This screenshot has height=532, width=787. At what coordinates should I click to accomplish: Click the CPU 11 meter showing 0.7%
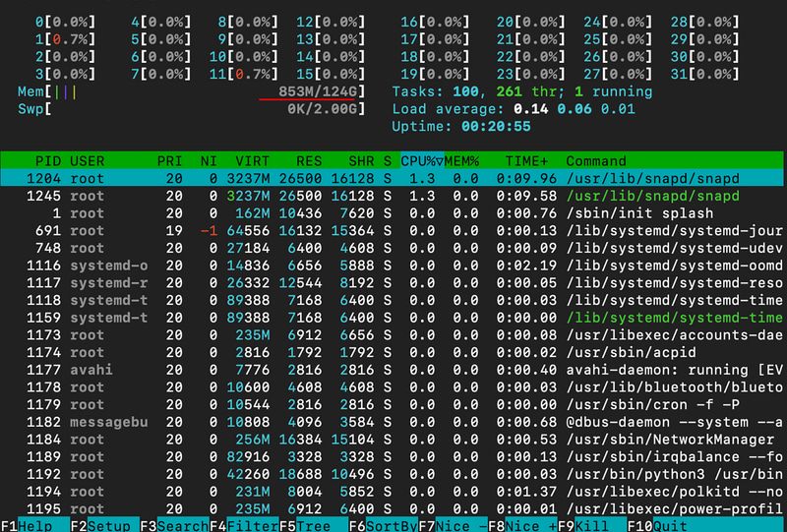click(243, 75)
